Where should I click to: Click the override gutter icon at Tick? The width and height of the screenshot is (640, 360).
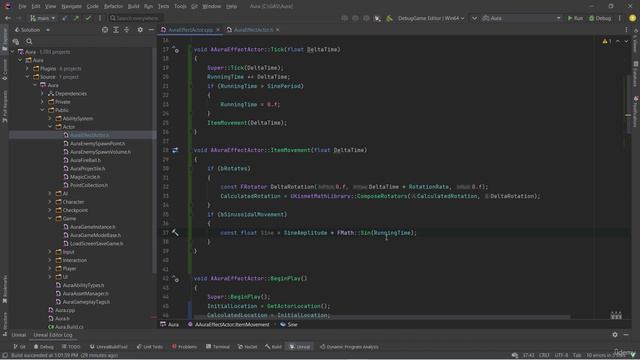coord(175,50)
